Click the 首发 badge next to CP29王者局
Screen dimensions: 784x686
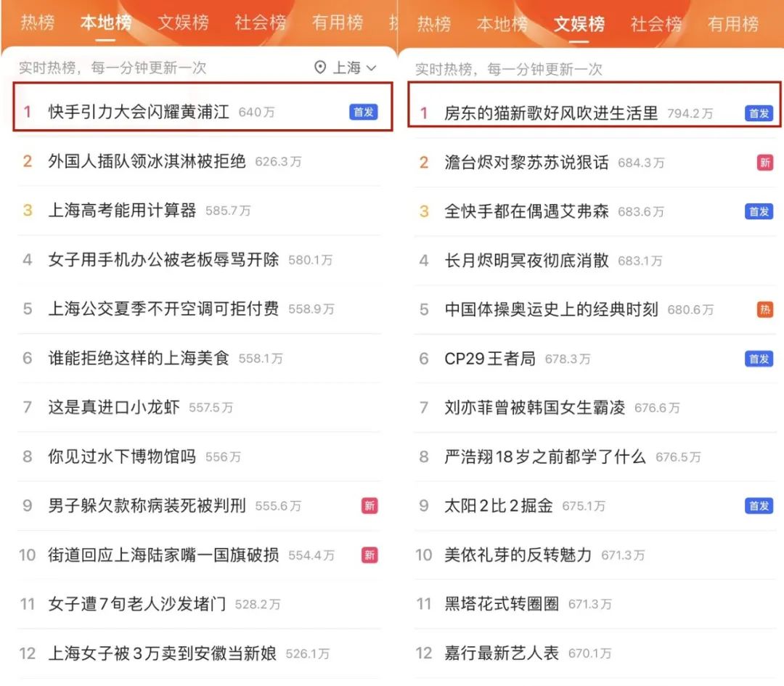(758, 359)
